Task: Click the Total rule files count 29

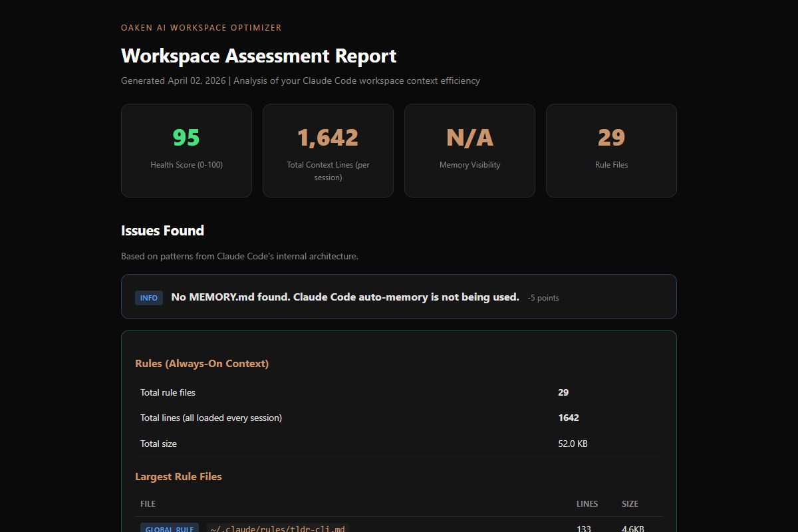Action: coord(563,392)
